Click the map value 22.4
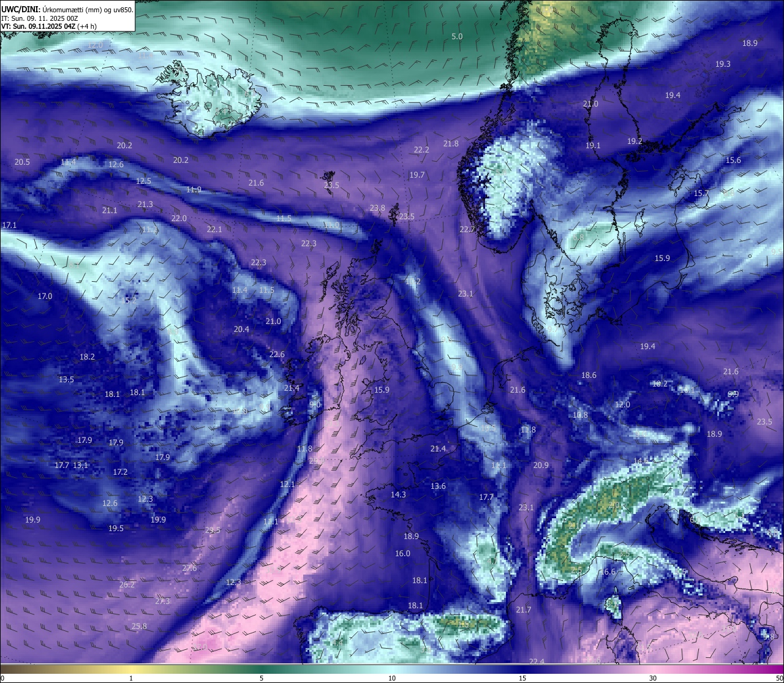 point(537,661)
